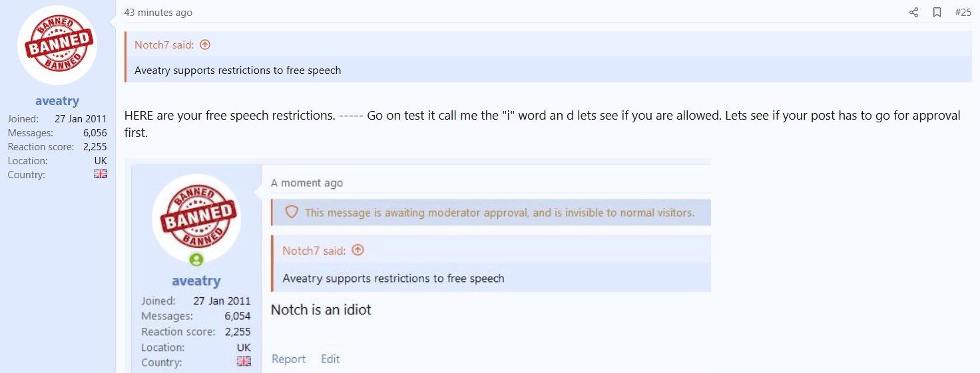
Task: Click the aveatry username in the embedded screenshot
Action: coord(196,281)
